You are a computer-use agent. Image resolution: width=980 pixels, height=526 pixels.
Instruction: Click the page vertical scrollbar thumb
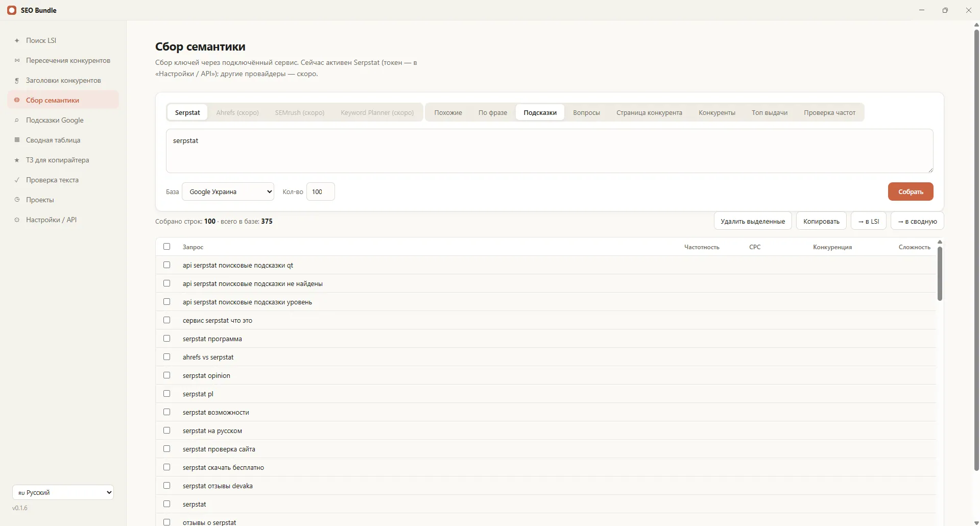click(976, 250)
